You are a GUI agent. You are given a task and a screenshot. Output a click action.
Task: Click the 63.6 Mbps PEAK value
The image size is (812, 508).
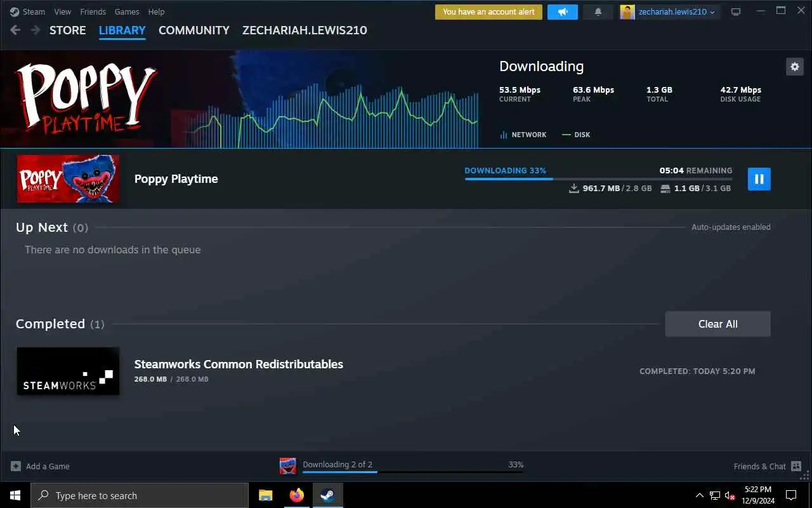pyautogui.click(x=594, y=90)
